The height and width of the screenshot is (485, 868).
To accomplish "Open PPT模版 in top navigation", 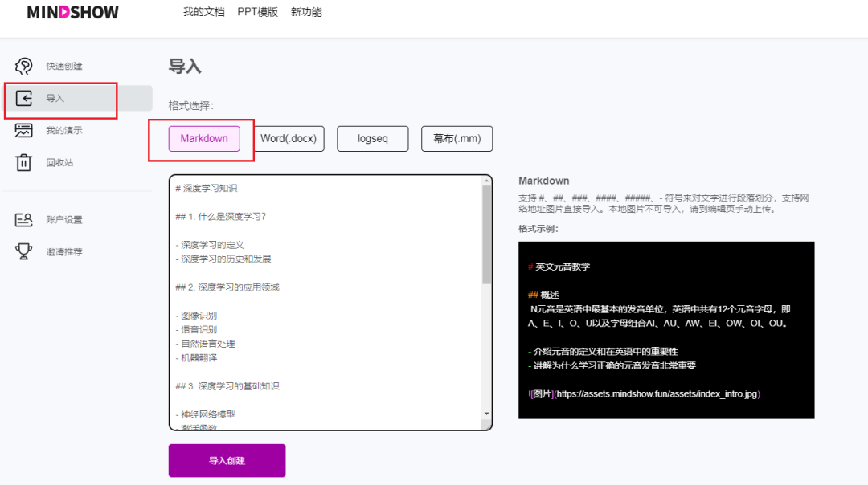I will pos(257,12).
